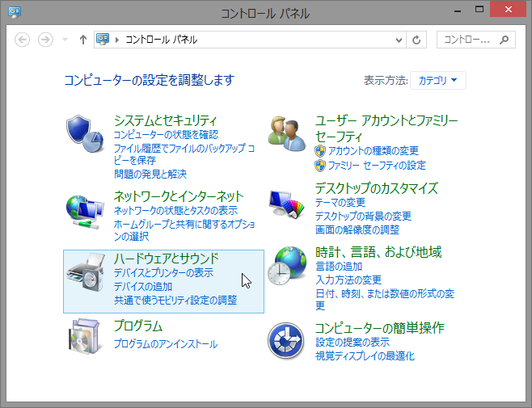Click the breadcrumb arrow before コントロール パネル
Image resolution: width=532 pixels, height=408 pixels.
point(117,40)
